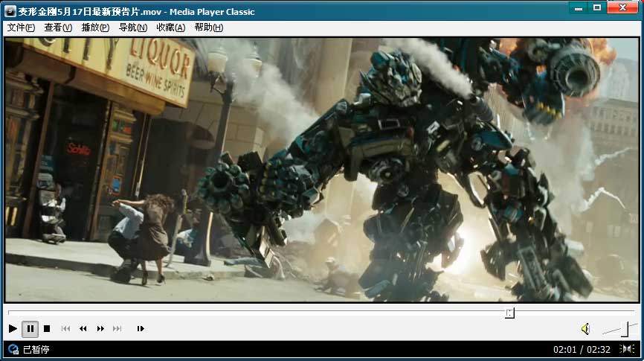Decrease playback speed with rewind arrows
This screenshot has width=644, height=361.
pyautogui.click(x=83, y=328)
